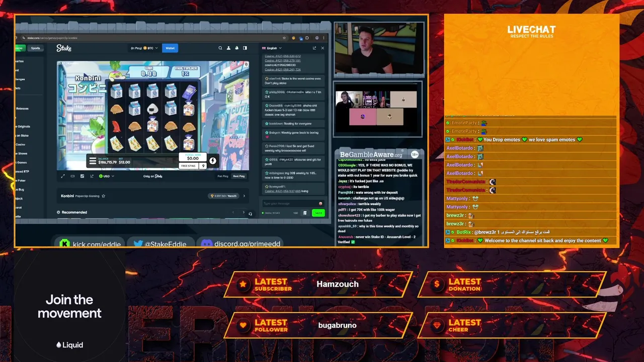
Task: Open the slot game hamburger menu
Action: point(93,161)
